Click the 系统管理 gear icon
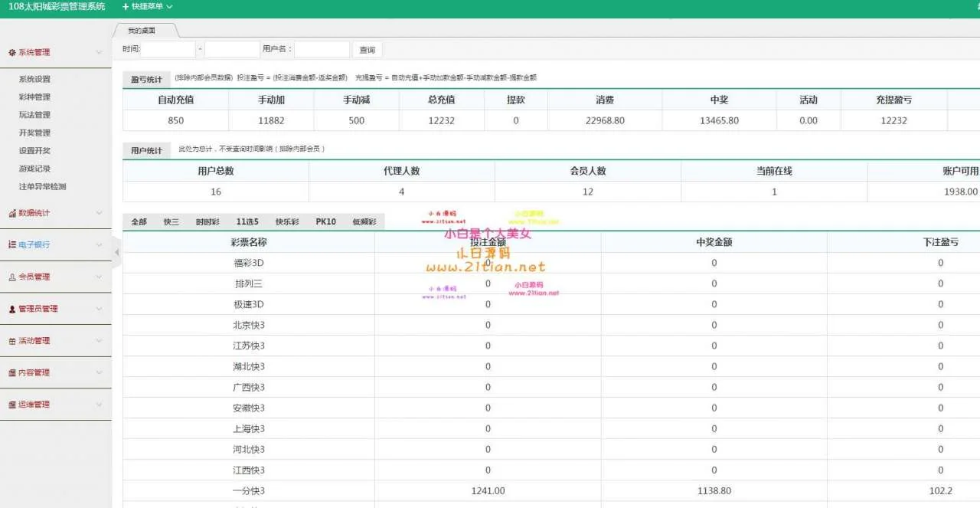 coord(12,53)
